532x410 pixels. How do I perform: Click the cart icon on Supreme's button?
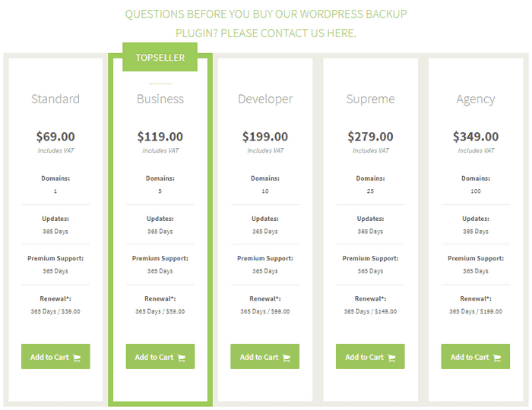(x=391, y=358)
